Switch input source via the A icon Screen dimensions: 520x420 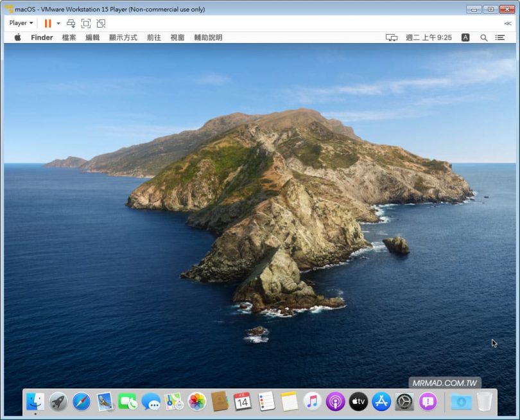[465, 38]
